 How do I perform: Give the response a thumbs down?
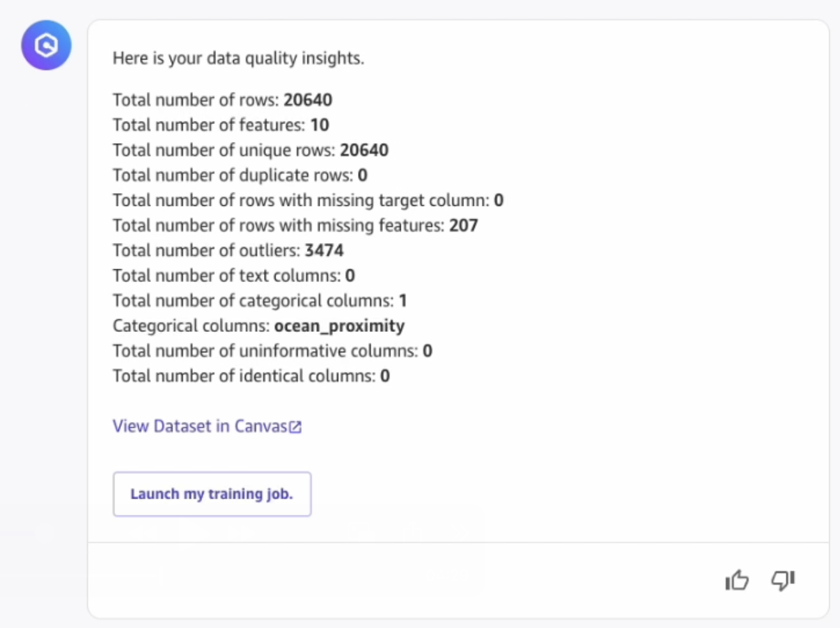pyautogui.click(x=782, y=580)
